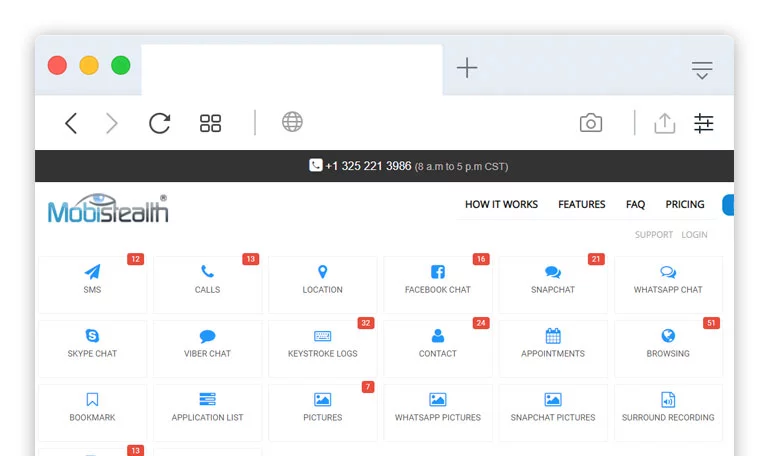Open the CONTACT tile
This screenshot has width=768, height=456.
437,348
